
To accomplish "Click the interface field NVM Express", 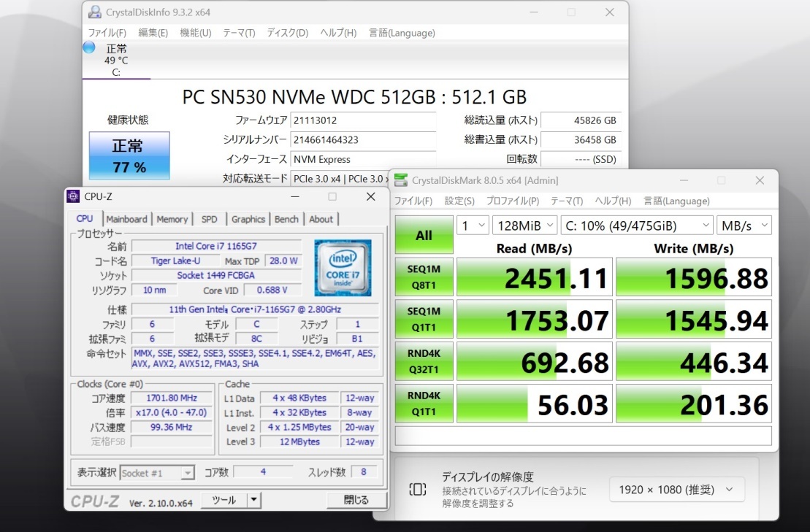I will tap(363, 159).
